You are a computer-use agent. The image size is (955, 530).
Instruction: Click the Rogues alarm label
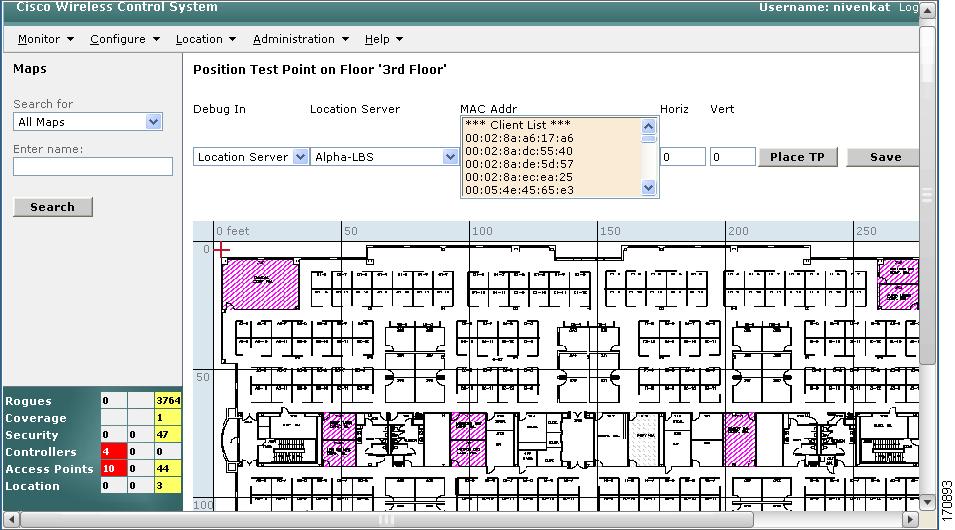(29, 401)
